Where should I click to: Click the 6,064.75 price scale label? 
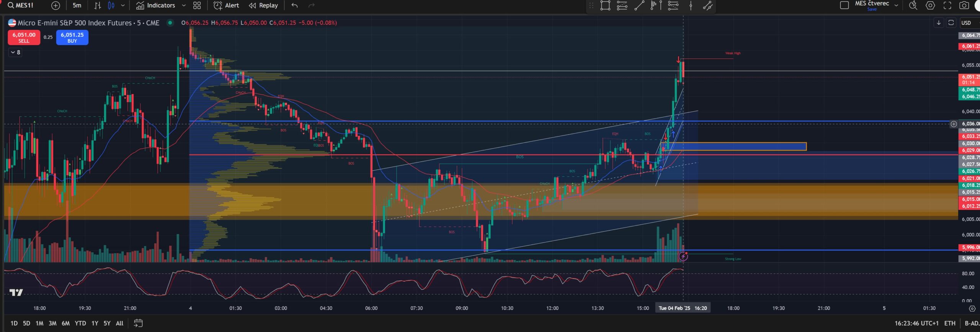click(x=969, y=35)
